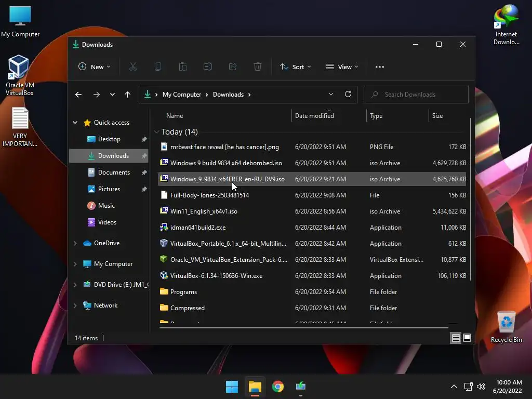
Task: Switch to large thumbnails view icon
Action: pos(467,338)
